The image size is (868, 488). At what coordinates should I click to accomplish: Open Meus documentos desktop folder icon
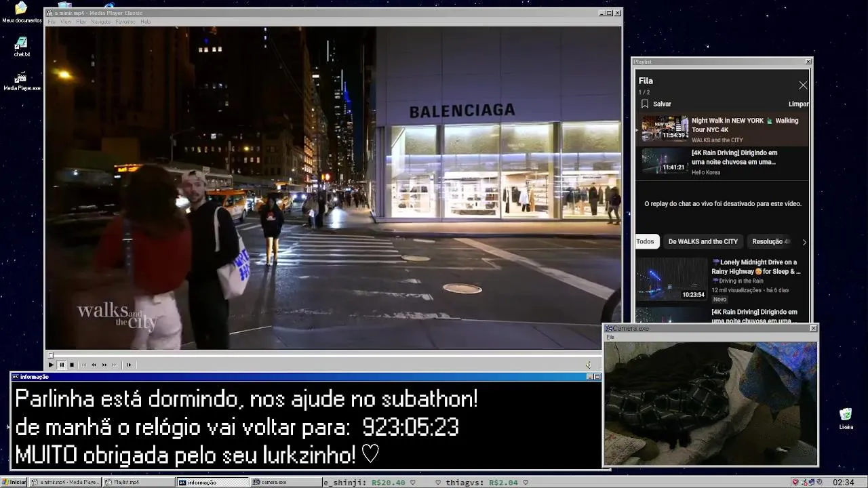21,12
